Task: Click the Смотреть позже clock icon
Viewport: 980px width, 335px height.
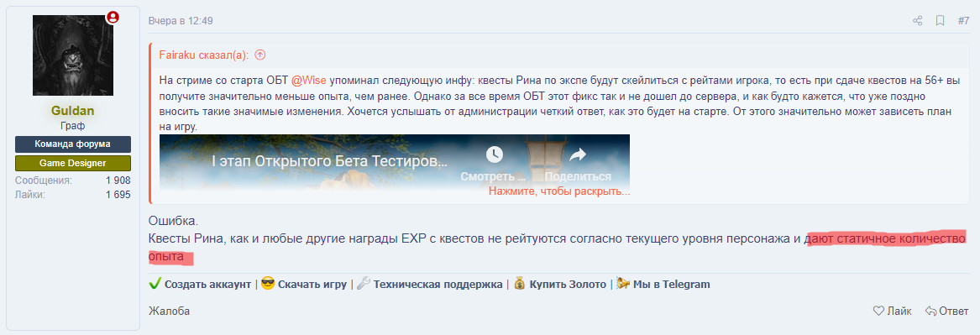Action: coord(495,154)
